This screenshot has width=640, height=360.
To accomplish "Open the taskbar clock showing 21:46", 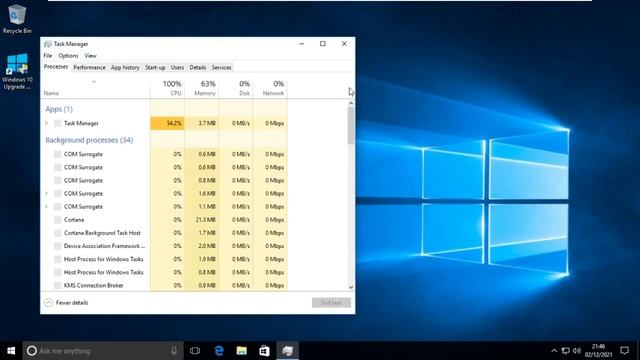I will coord(598,351).
